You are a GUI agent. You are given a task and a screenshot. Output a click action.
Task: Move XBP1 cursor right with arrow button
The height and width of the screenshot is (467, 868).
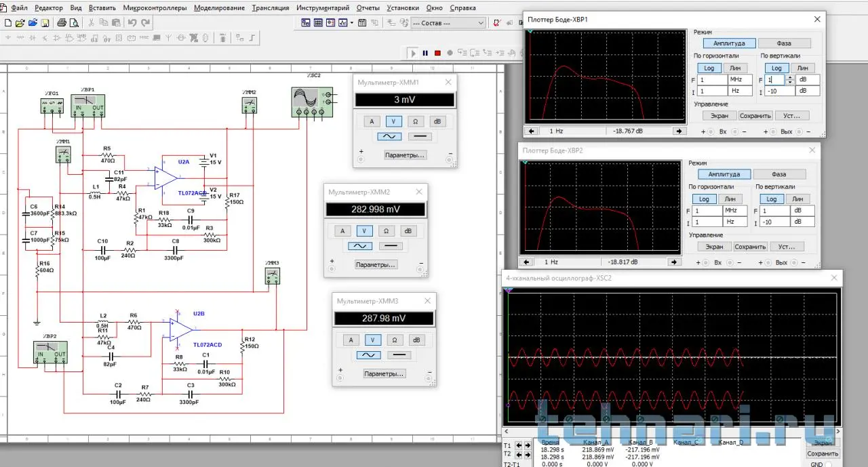[677, 131]
